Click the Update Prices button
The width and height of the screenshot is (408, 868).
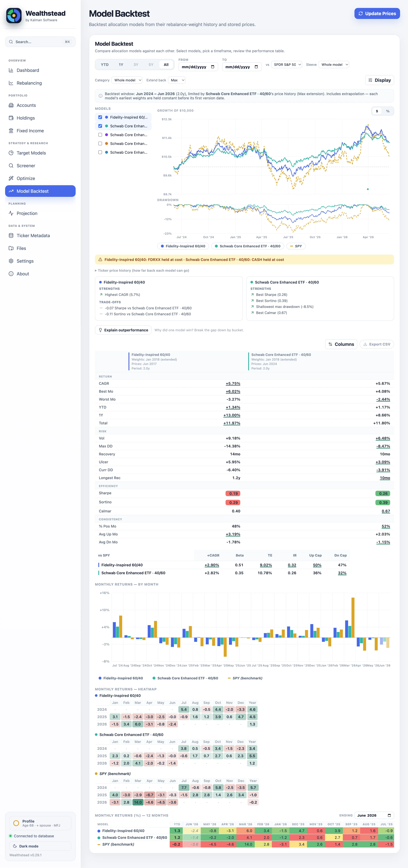click(377, 13)
